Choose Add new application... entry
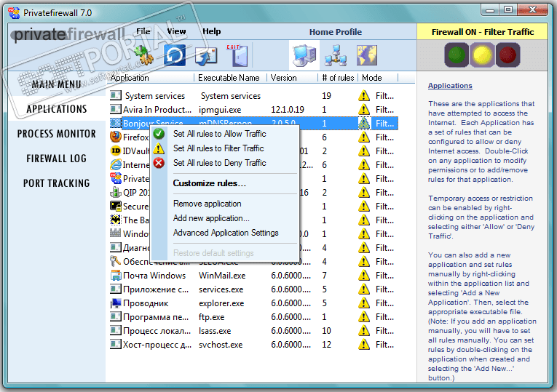557x392 pixels. tap(211, 218)
